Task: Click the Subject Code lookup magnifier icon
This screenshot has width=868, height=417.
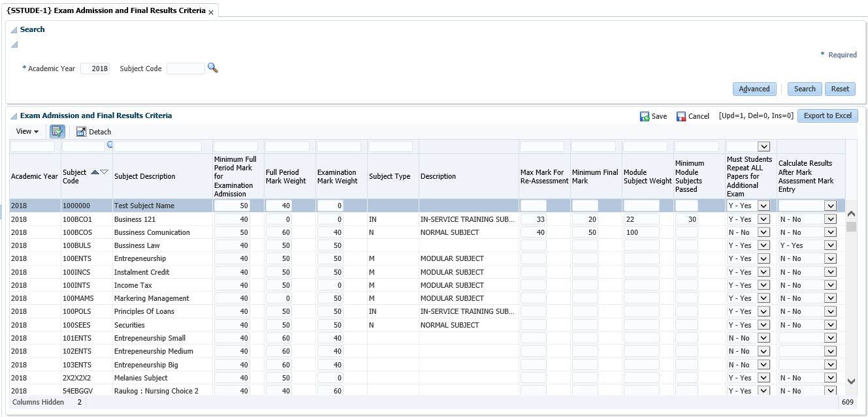Action: [x=212, y=68]
